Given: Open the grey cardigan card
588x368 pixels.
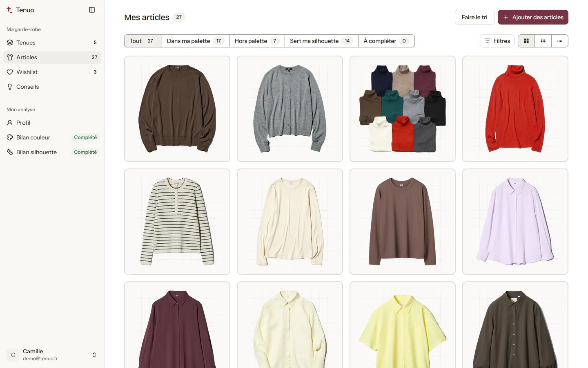Looking at the screenshot, I should coord(290,109).
